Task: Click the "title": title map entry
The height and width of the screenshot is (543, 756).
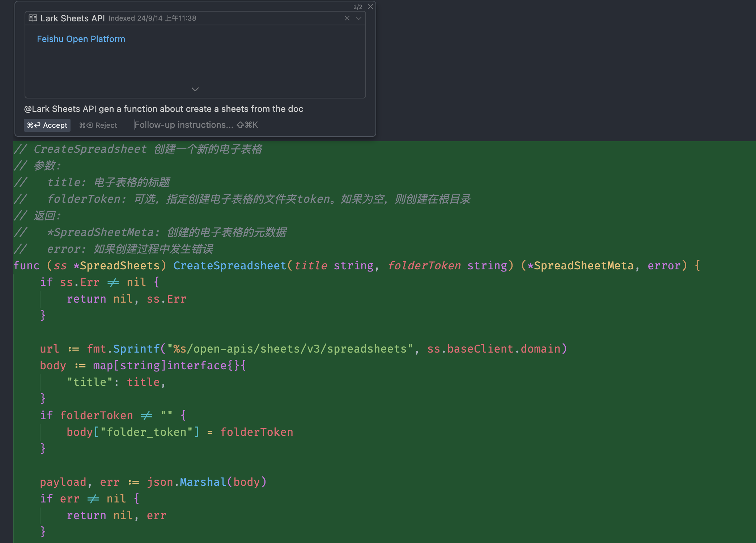Action: pyautogui.click(x=116, y=382)
